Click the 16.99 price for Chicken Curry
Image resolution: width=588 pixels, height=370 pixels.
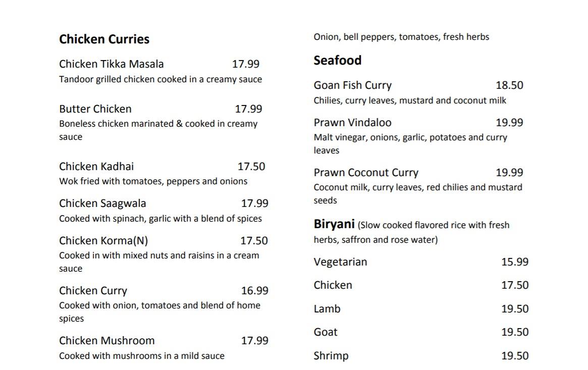tap(254, 291)
